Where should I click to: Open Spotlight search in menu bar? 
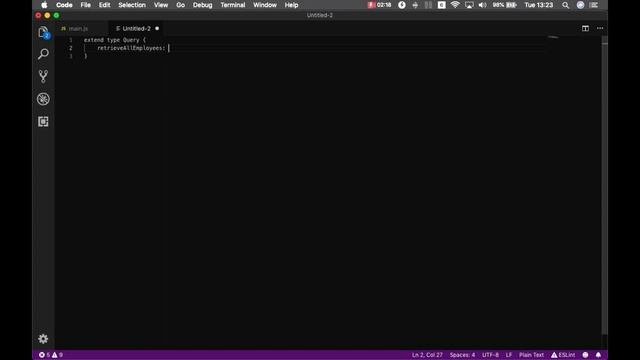click(x=565, y=5)
